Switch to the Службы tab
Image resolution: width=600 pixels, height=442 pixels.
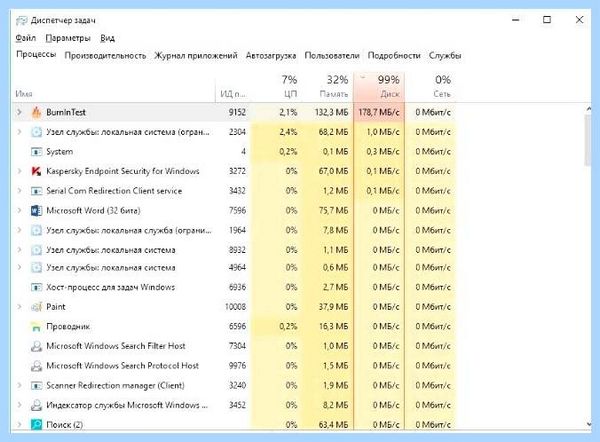point(445,56)
